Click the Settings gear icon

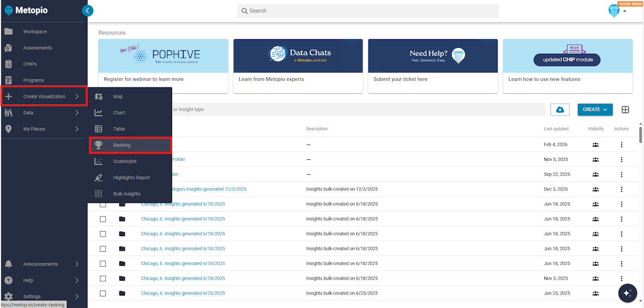tap(9, 296)
